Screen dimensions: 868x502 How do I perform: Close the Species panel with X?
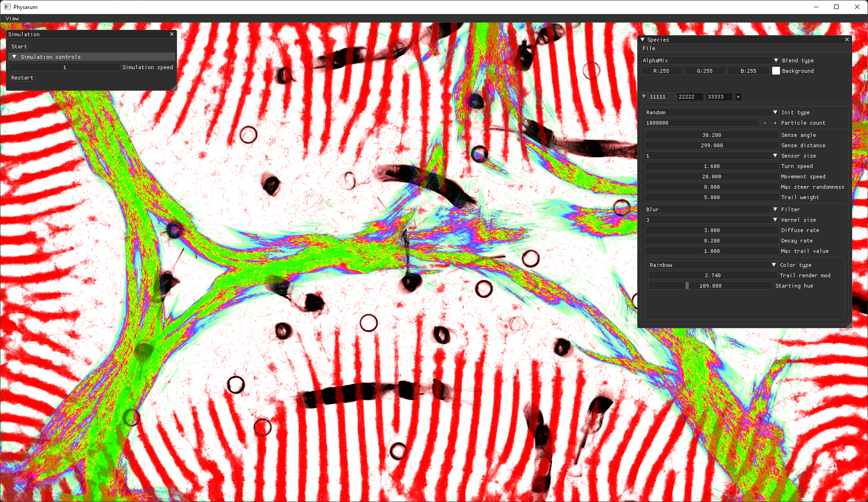(x=847, y=40)
